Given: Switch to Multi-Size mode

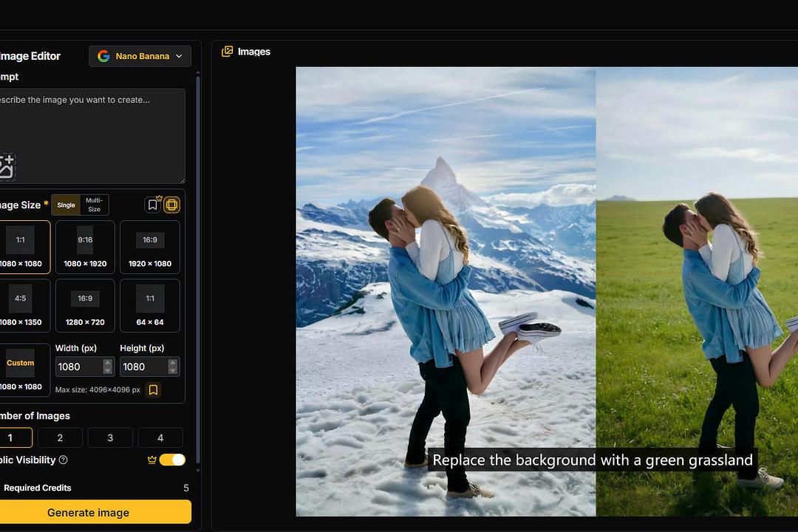Looking at the screenshot, I should [x=94, y=205].
